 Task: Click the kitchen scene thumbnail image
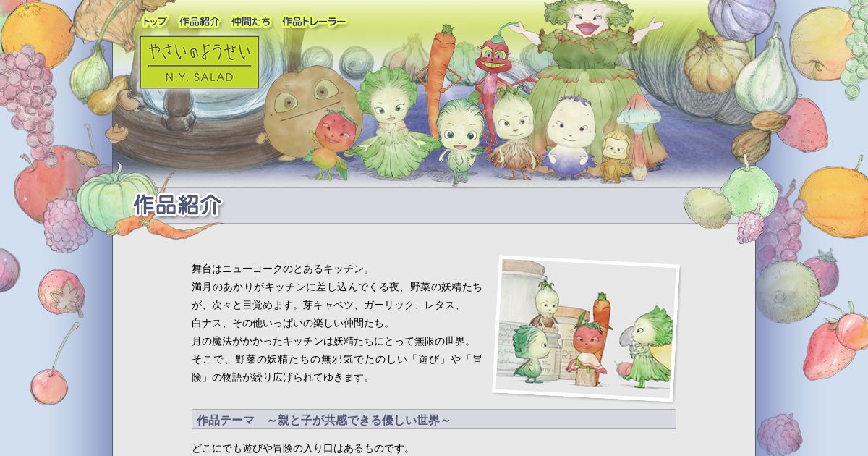587,328
